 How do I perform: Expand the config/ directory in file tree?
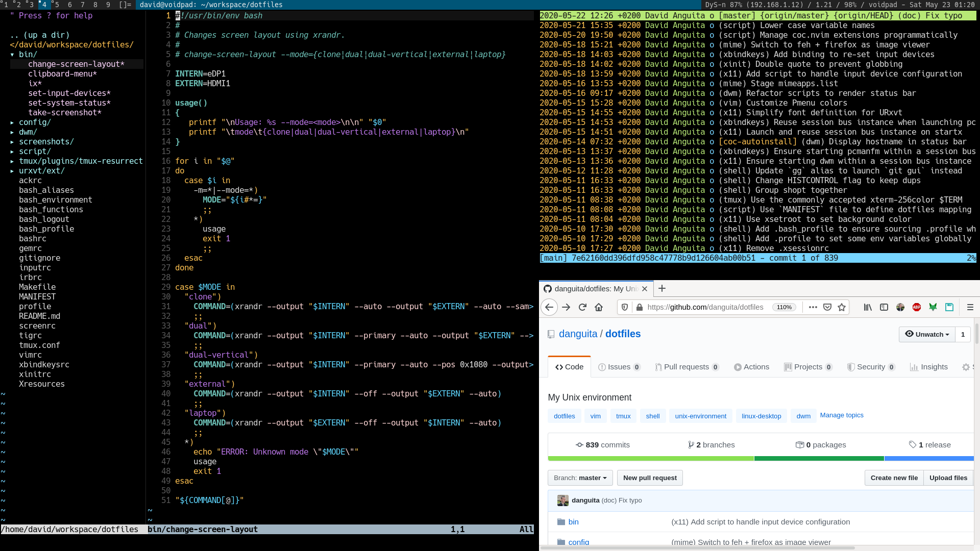pos(12,122)
